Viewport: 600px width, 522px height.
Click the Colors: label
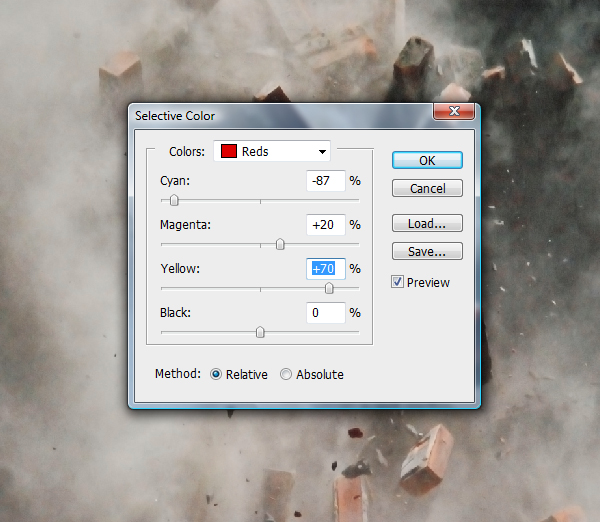click(187, 152)
